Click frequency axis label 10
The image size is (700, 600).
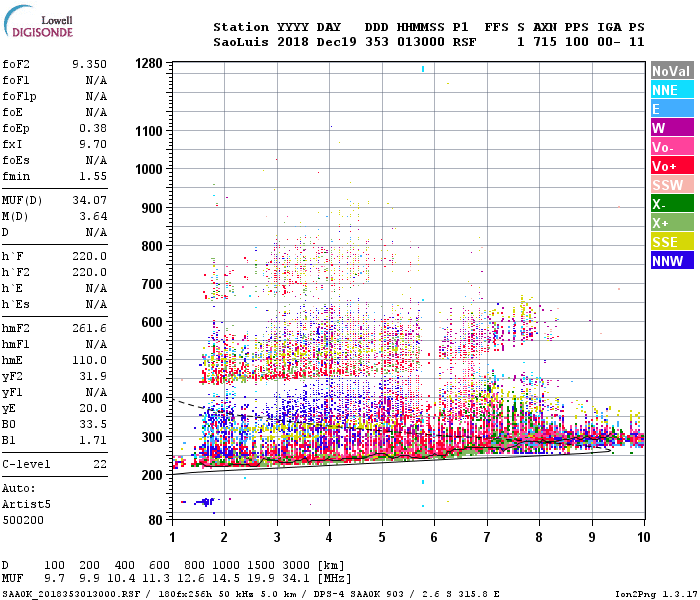click(x=643, y=537)
